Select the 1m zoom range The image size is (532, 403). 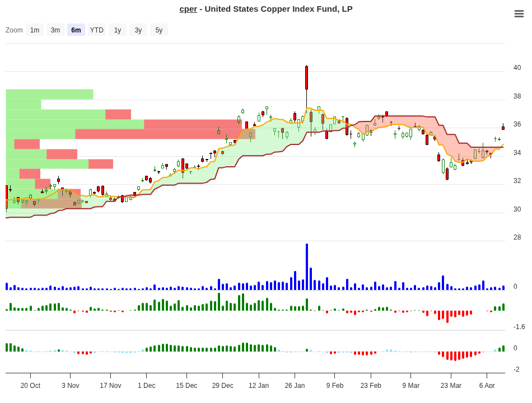tap(35, 30)
